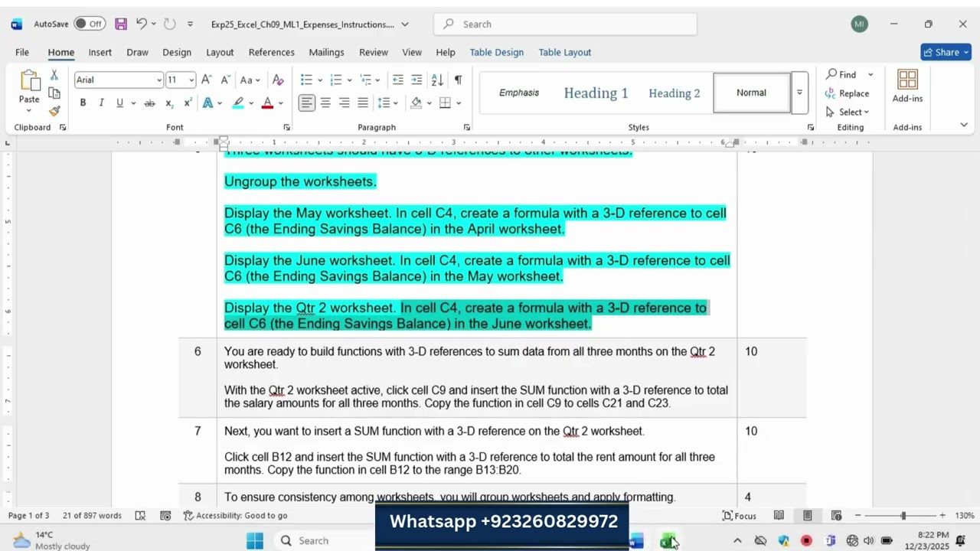Undo the last action

142,24
